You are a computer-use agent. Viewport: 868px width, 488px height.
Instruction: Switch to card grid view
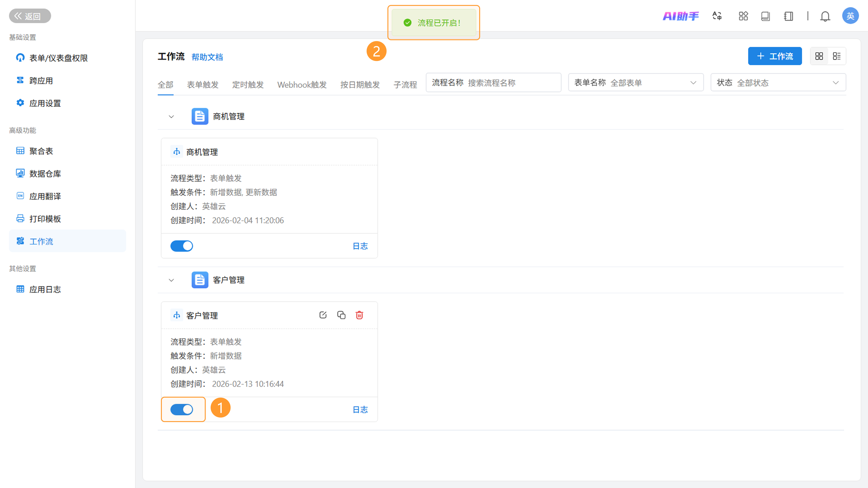(819, 56)
